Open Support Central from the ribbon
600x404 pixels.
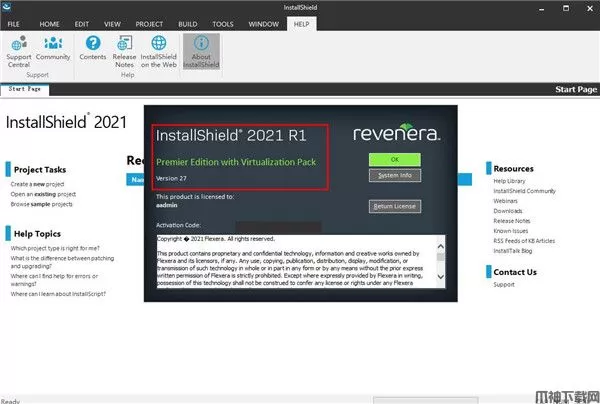[19, 52]
